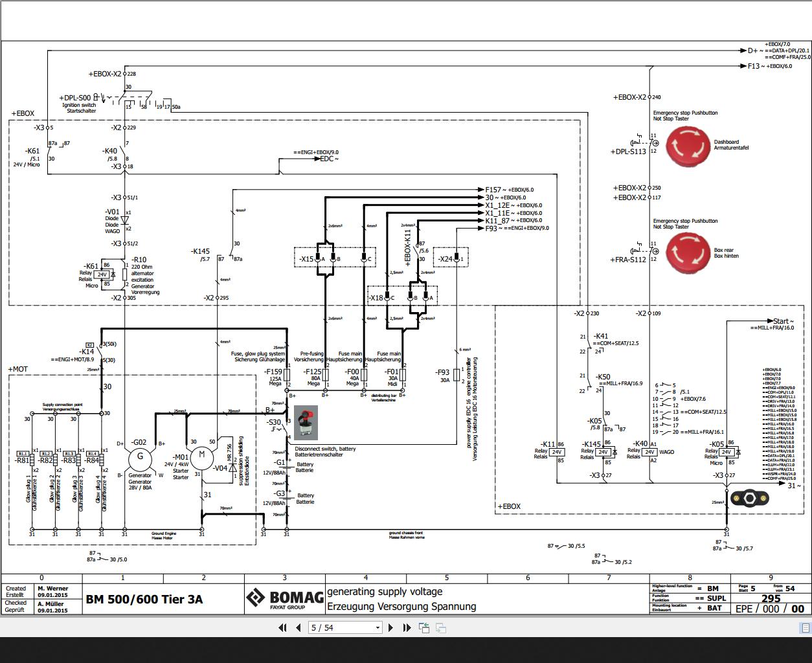Click the Previous View icon in the toolbar
The height and width of the screenshot is (663, 812).
pyautogui.click(x=424, y=627)
